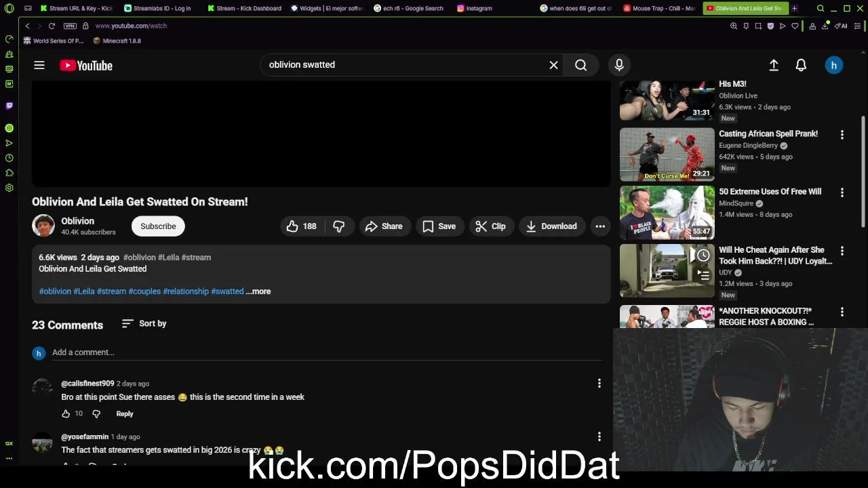Open the #couples hashtag link

pos(144,291)
